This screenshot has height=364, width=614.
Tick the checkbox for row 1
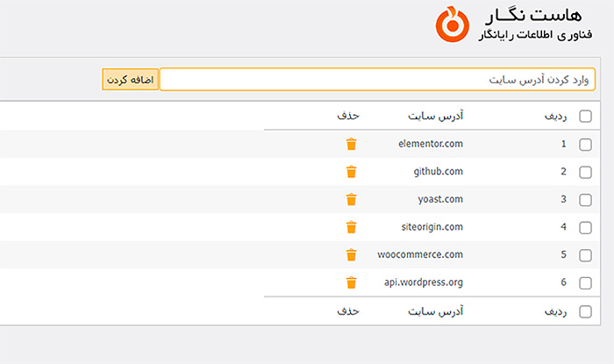(586, 145)
